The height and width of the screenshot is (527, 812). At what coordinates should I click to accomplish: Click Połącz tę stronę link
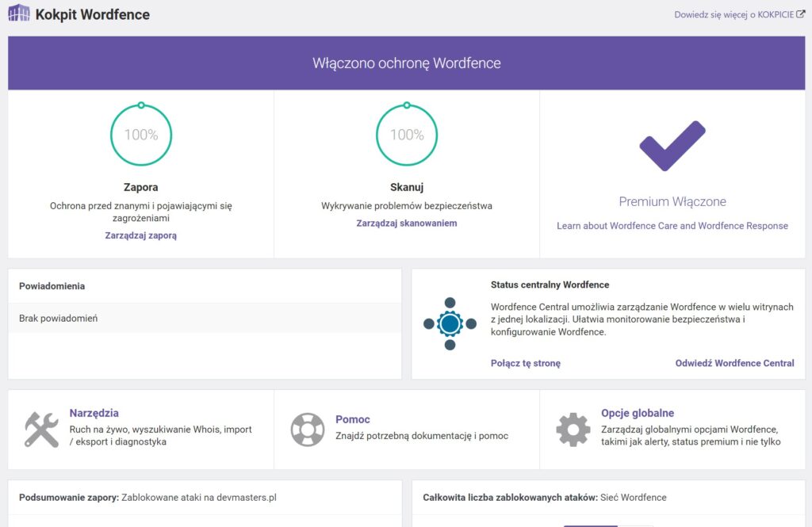click(526, 364)
